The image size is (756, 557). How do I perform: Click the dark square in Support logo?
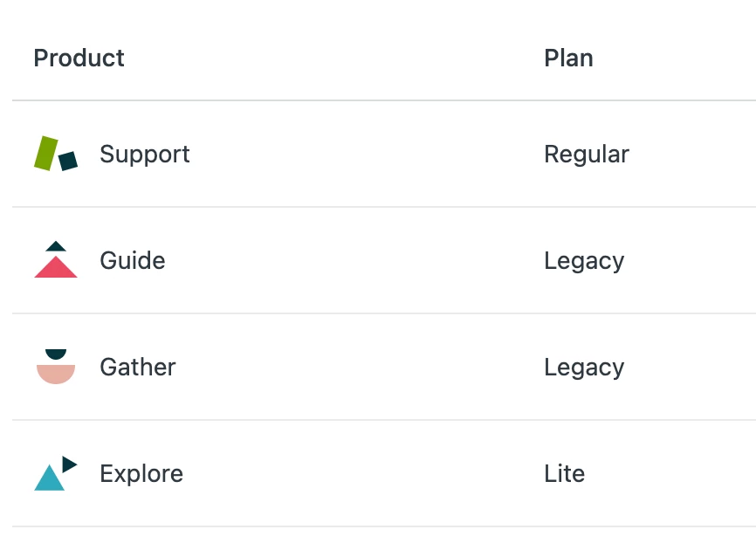68,161
